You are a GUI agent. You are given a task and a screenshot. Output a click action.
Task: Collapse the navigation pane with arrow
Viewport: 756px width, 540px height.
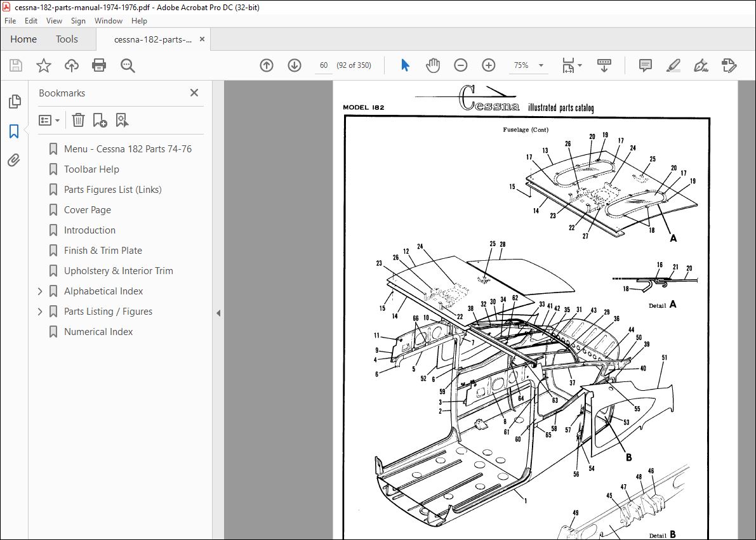coord(218,313)
